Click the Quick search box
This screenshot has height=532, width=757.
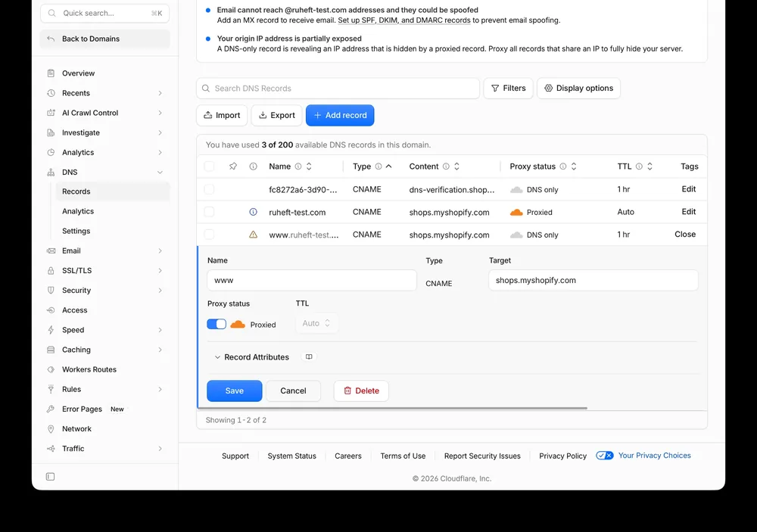104,13
